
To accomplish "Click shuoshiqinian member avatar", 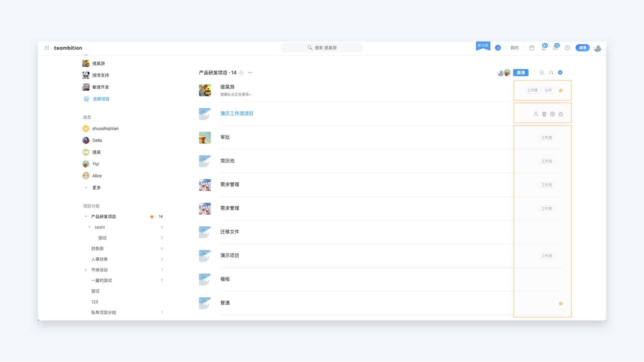I will click(86, 129).
